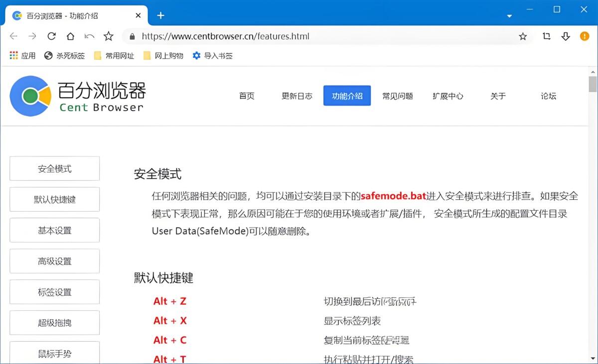Click the undo closed tab icon

click(89, 36)
